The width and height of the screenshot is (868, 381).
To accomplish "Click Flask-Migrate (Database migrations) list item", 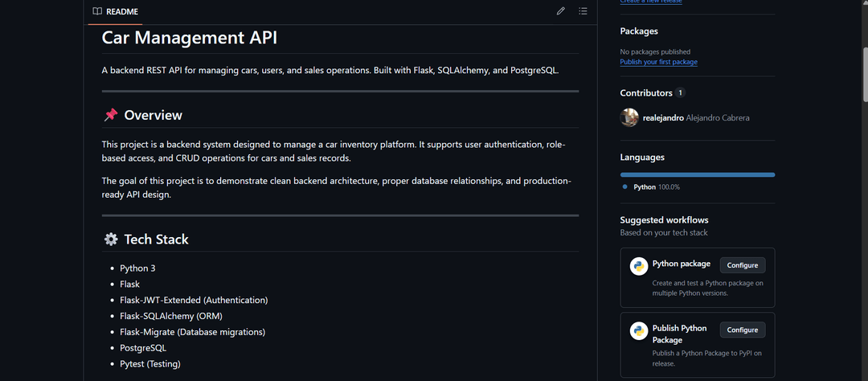I will [193, 332].
